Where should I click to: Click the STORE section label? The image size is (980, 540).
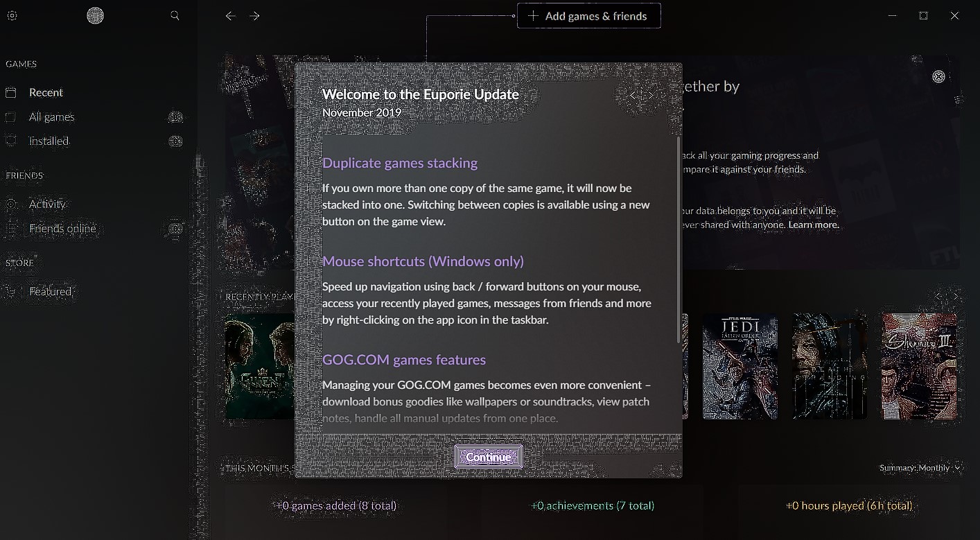coord(19,263)
